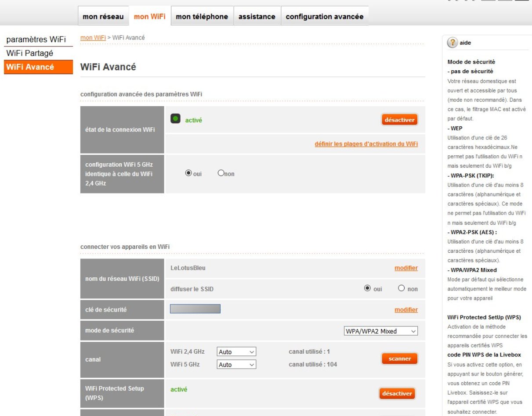532x416 pixels.
Task: Click the help question mark icon
Action: 452,43
